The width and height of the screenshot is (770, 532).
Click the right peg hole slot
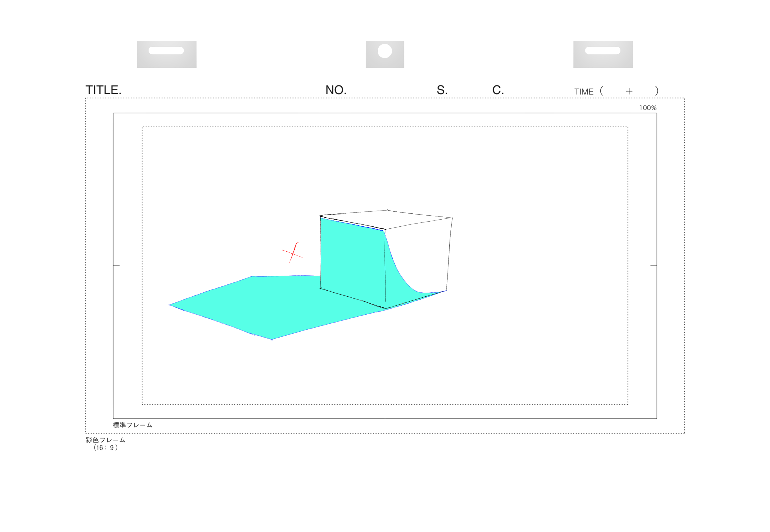(x=603, y=51)
